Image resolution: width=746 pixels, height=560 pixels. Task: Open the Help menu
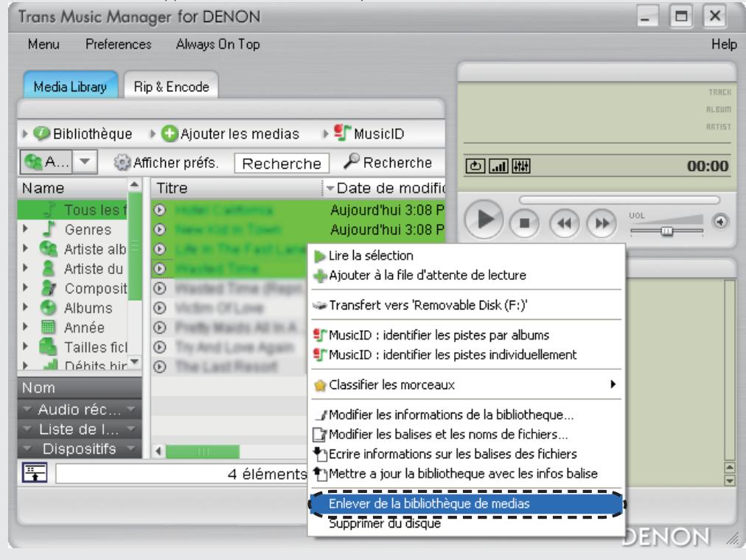coord(724,44)
